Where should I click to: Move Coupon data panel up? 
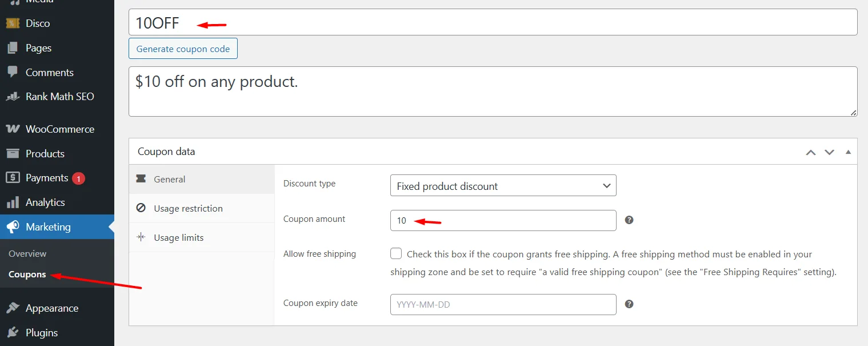[x=811, y=152]
